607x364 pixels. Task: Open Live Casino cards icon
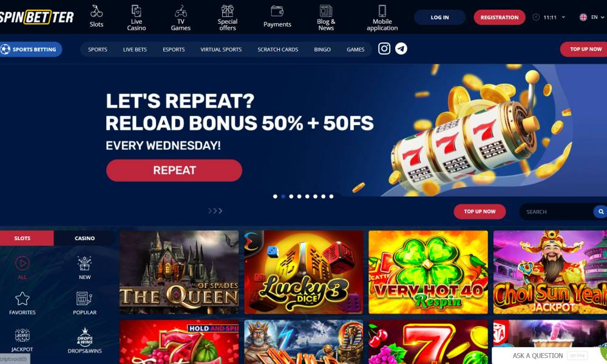click(136, 10)
